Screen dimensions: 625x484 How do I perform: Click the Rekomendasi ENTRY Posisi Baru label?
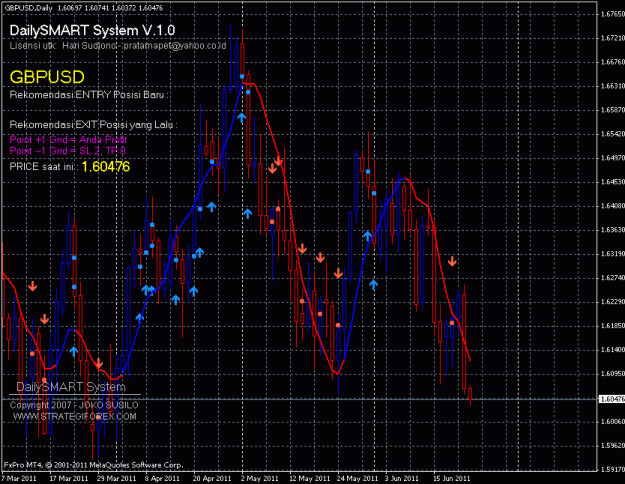pos(89,95)
